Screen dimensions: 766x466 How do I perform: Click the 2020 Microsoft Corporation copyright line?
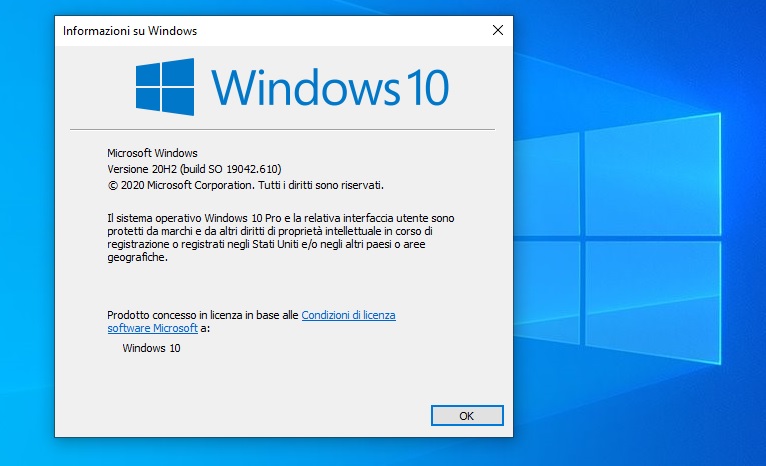point(246,185)
